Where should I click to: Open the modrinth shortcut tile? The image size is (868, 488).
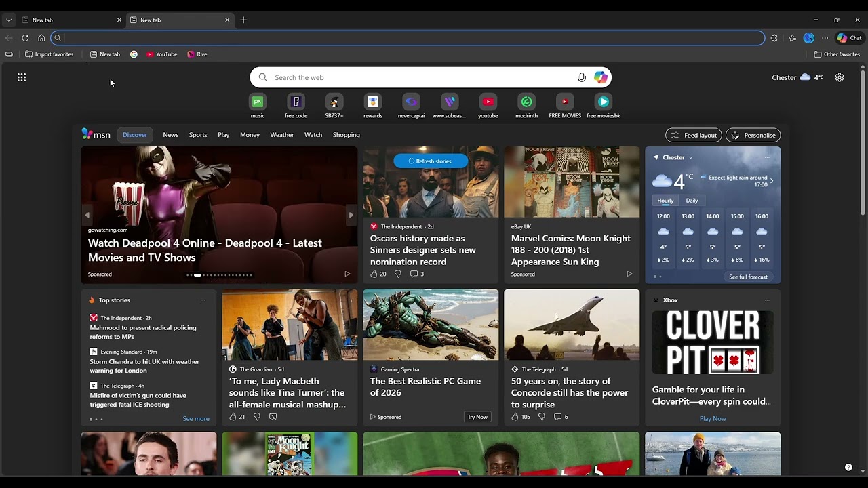click(526, 102)
